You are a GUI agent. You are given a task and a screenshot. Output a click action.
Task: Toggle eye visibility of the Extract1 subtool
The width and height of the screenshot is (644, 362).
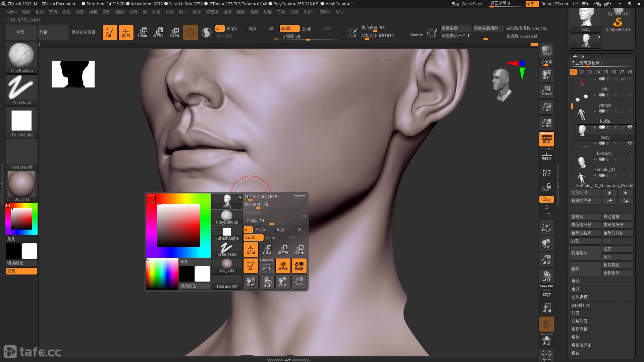coord(630,143)
